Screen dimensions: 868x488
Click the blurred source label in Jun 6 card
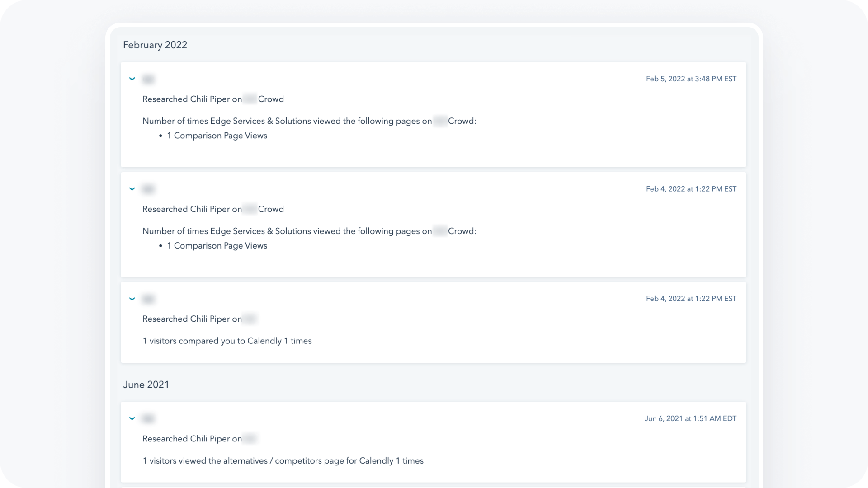coord(148,419)
